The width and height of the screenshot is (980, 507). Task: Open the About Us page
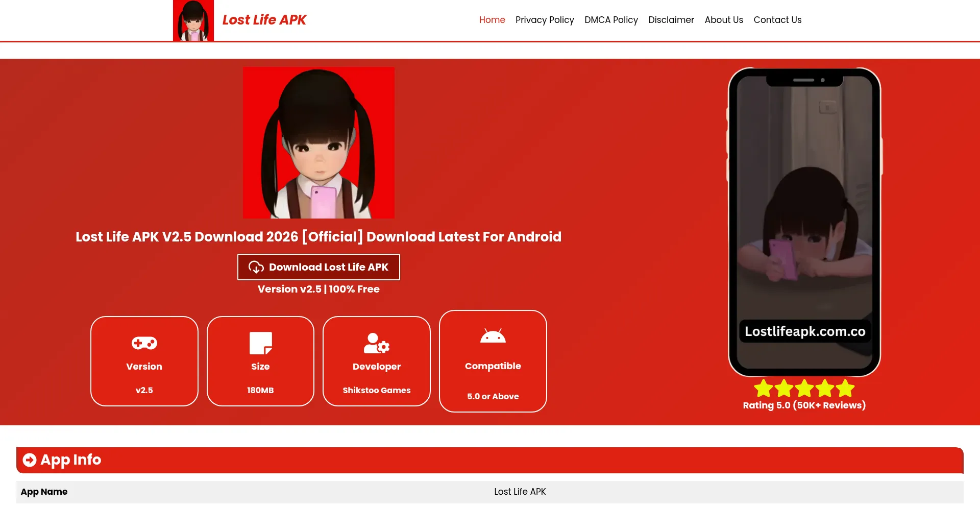[x=724, y=20]
